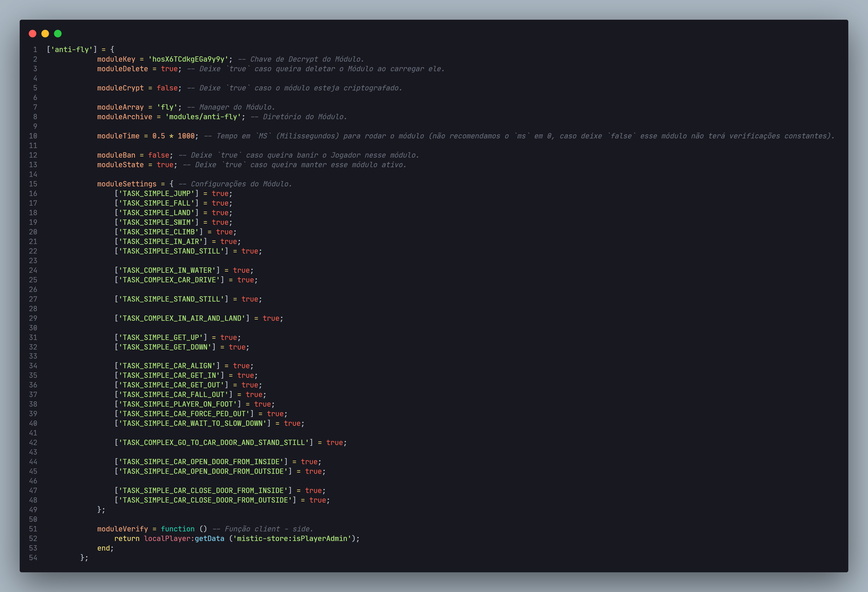Click the false value of moduleCrypt

167,88
